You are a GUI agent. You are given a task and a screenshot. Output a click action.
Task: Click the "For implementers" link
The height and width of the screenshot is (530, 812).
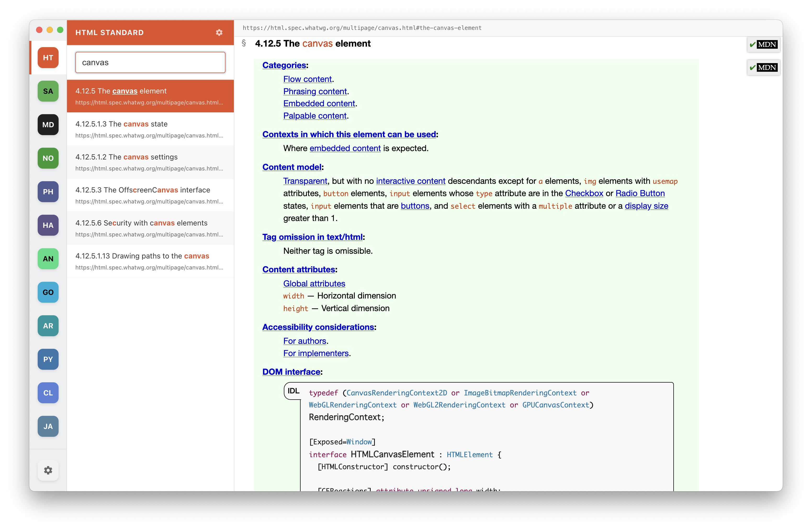[x=315, y=354]
